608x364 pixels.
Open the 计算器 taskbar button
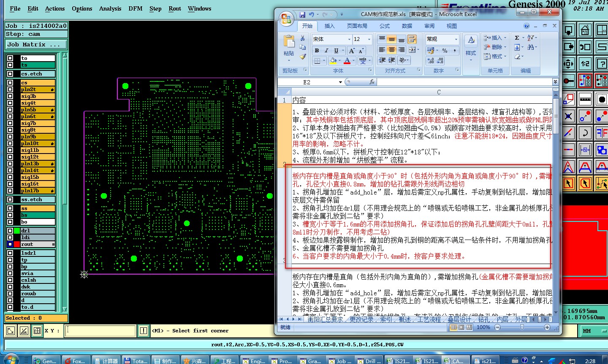point(106,361)
